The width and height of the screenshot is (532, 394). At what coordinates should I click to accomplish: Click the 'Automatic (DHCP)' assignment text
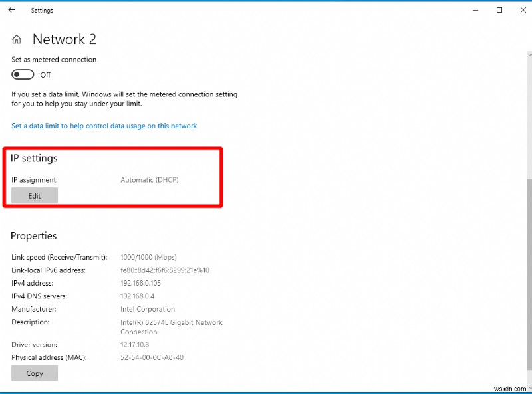click(x=149, y=179)
